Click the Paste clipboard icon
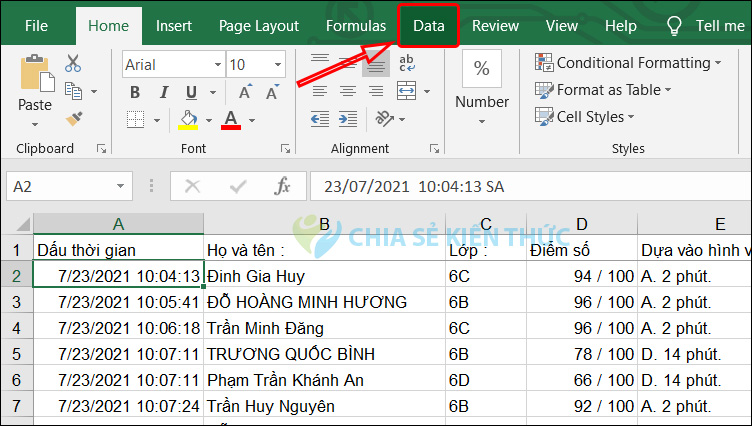752x426 pixels. (x=36, y=73)
